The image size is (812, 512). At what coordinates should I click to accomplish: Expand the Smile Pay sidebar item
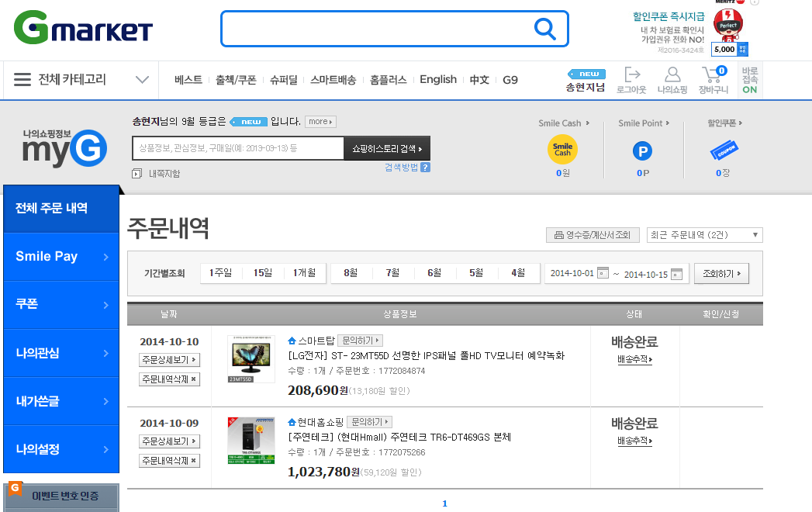coord(61,257)
